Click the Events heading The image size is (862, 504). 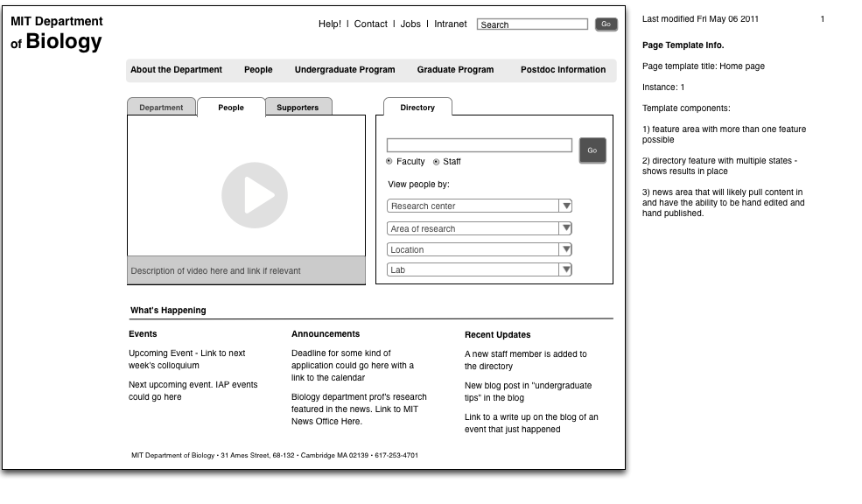[143, 333]
